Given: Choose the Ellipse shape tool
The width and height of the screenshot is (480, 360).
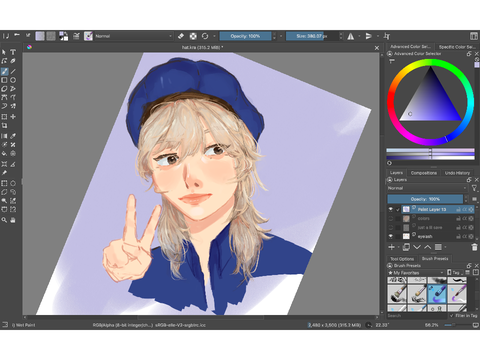Looking at the screenshot, I should point(13,80).
